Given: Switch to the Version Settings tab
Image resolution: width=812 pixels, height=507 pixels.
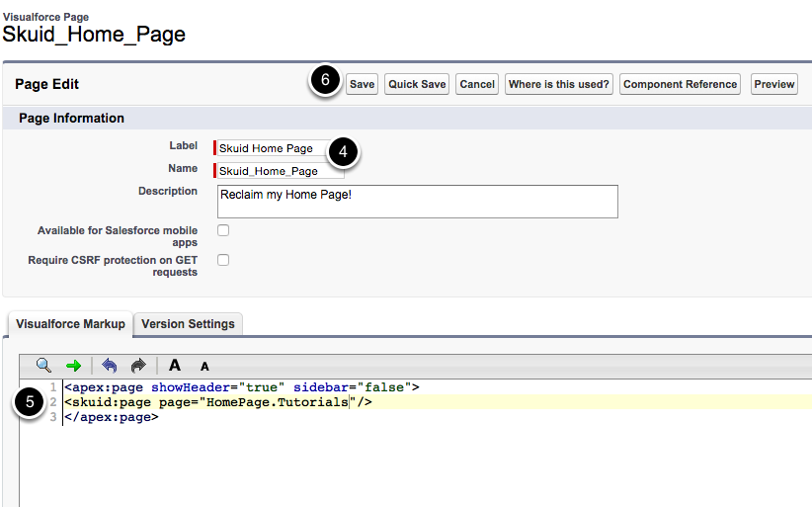Looking at the screenshot, I should click(x=188, y=324).
